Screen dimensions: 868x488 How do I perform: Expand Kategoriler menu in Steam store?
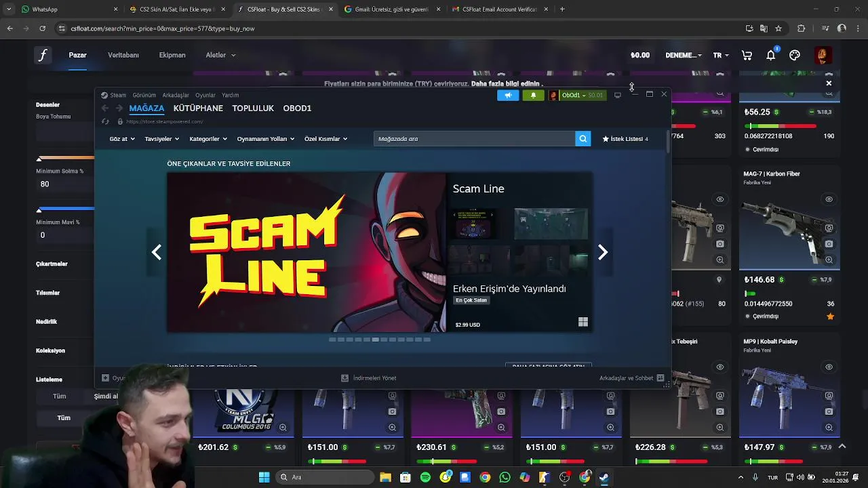tap(208, 139)
